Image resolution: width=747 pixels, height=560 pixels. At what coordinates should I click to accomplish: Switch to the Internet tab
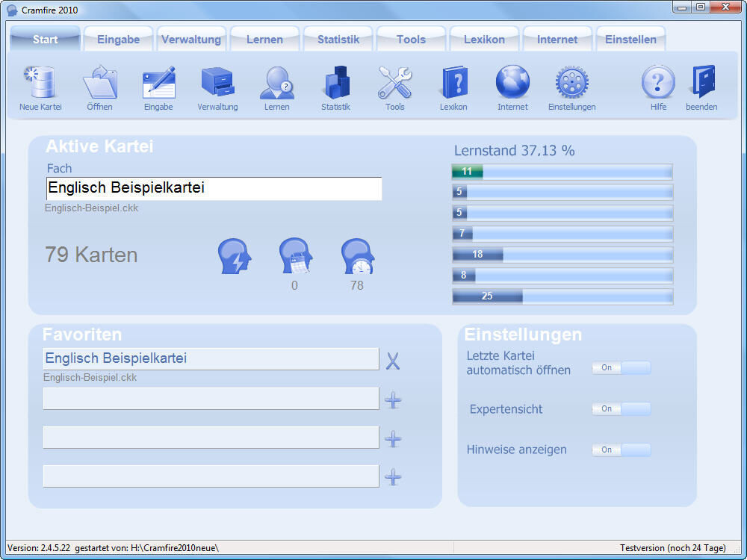tap(557, 39)
